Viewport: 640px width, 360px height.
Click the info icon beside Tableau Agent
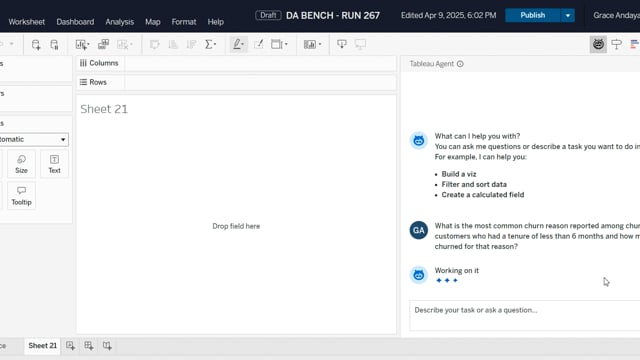460,64
